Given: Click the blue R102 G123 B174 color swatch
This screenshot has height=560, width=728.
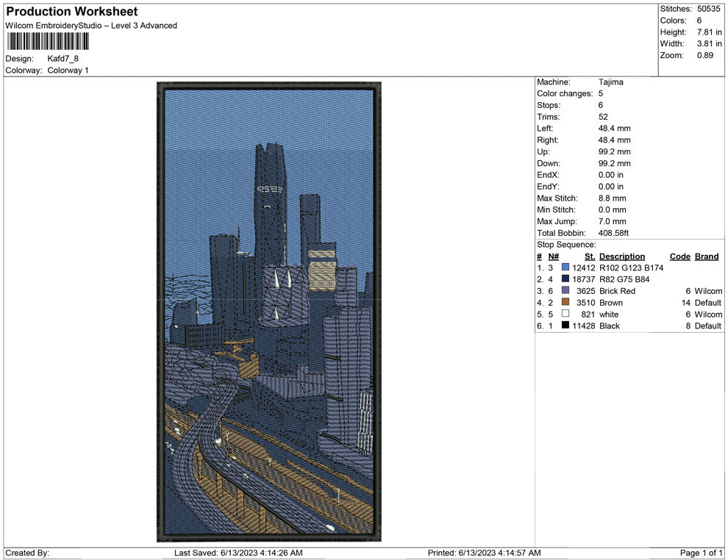Looking at the screenshot, I should point(565,268).
